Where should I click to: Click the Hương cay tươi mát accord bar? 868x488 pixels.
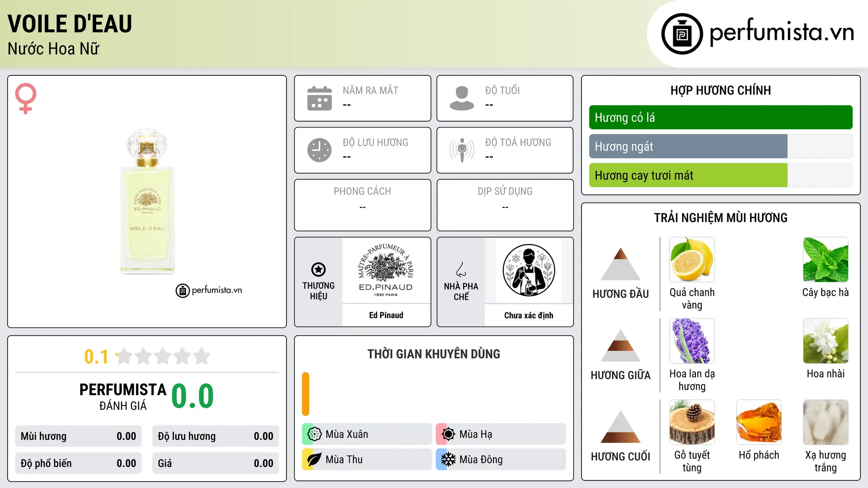coord(721,175)
